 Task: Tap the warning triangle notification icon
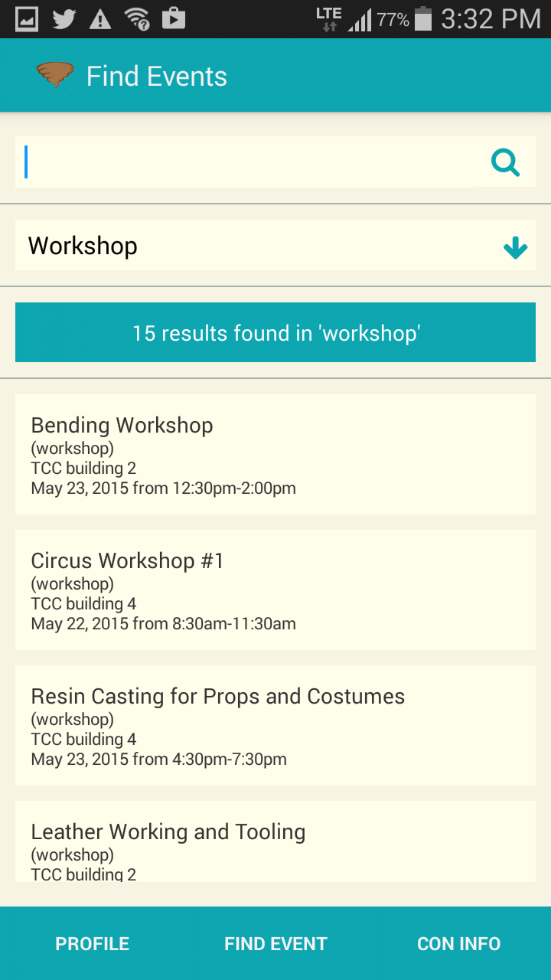(x=100, y=19)
